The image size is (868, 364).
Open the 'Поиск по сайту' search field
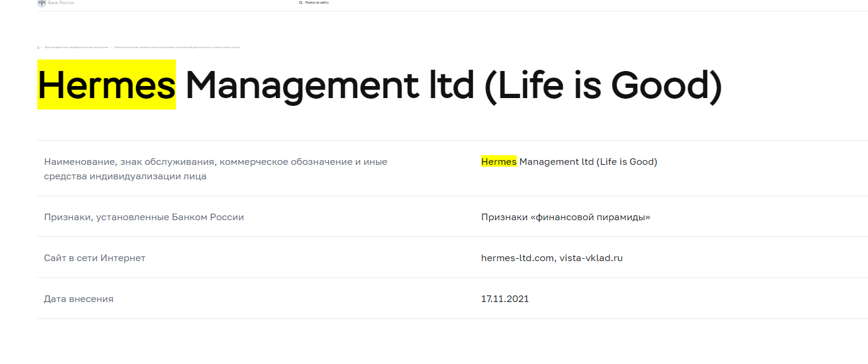click(317, 3)
